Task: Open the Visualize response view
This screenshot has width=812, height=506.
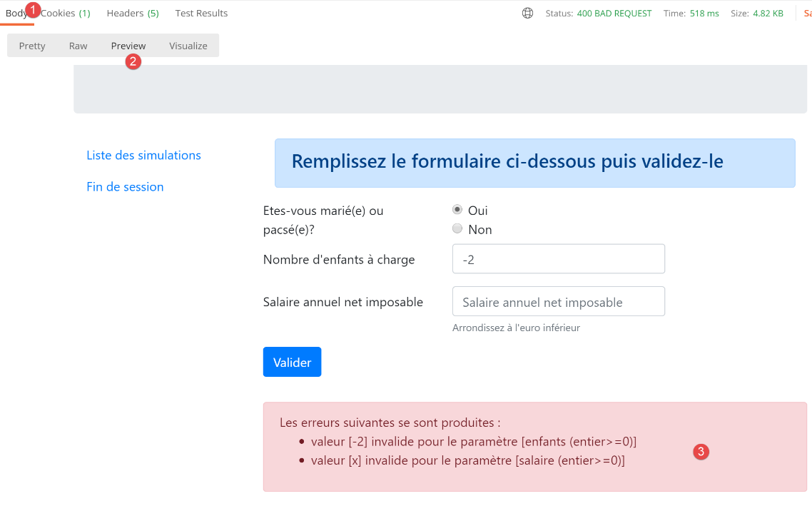Action: [x=188, y=46]
